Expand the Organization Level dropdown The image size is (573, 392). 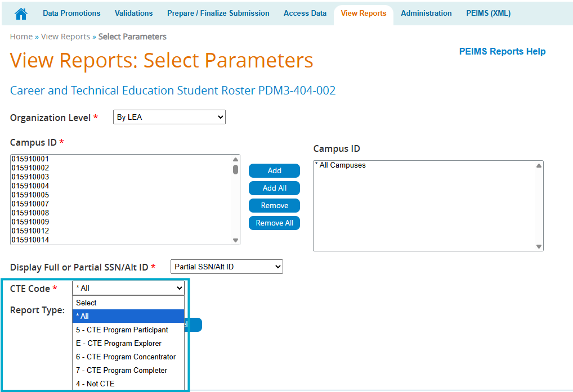(x=169, y=117)
